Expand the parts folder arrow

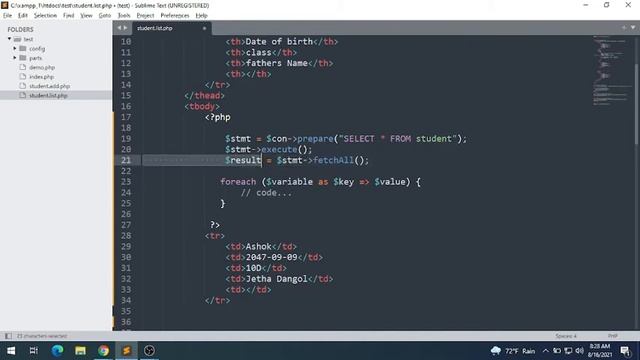coord(15,58)
